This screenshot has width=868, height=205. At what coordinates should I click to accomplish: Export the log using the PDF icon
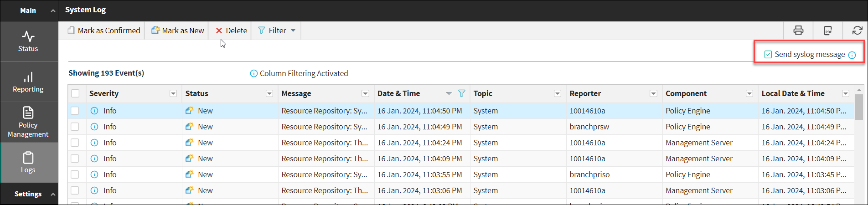(x=828, y=31)
